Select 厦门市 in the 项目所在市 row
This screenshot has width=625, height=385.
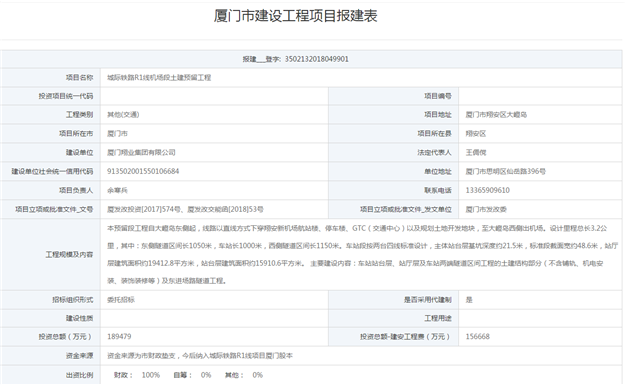coord(117,134)
